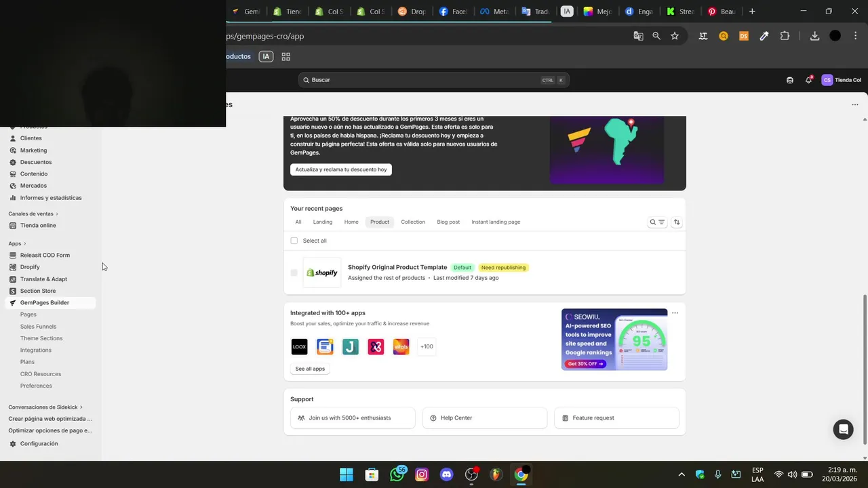Click the Sidekick icon beside the bell
This screenshot has height=488, width=868.
point(790,80)
